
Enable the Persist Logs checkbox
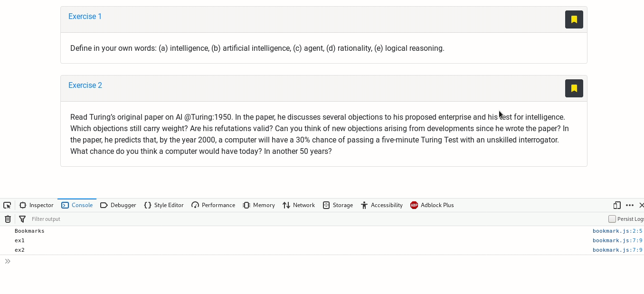pos(612,218)
